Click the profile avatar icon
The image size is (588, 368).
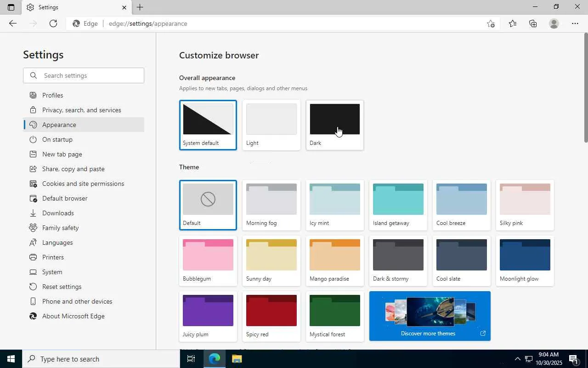coord(554,23)
